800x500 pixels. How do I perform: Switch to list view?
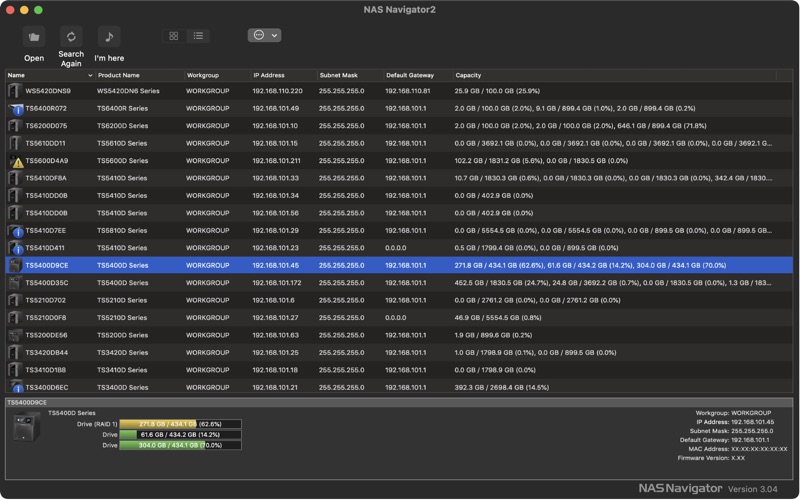point(198,36)
